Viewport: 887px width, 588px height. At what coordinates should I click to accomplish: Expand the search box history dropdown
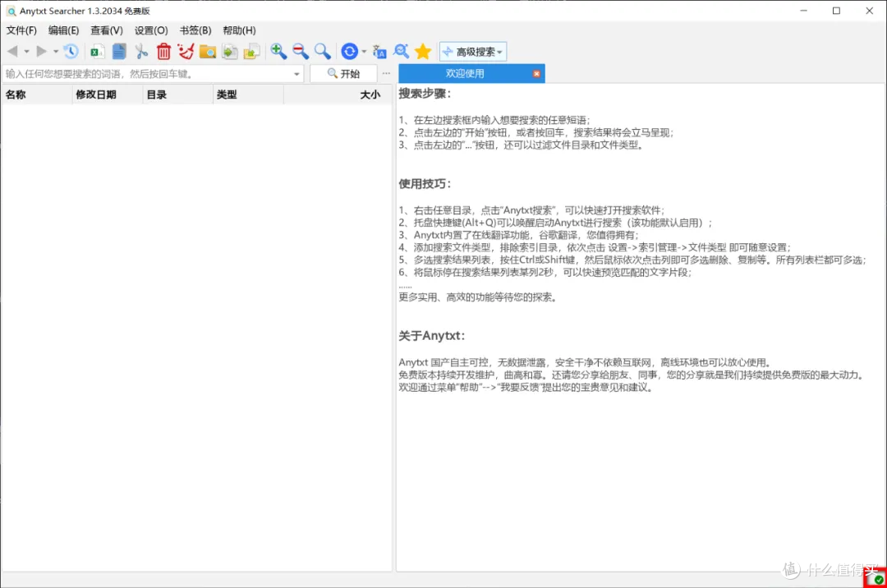click(296, 74)
